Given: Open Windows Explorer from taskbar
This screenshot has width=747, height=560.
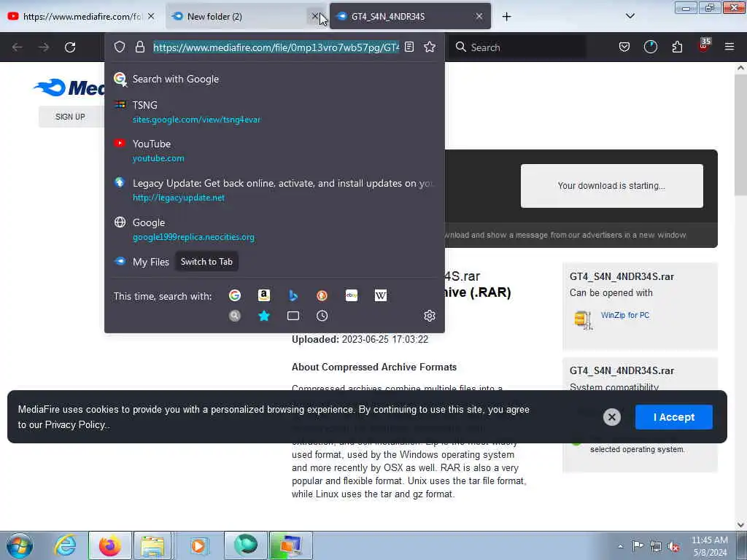Looking at the screenshot, I should (152, 545).
